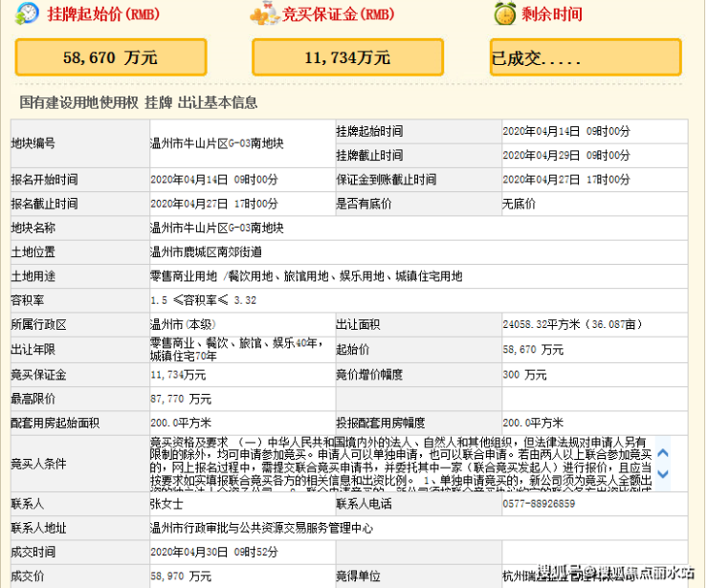Click the 配套用房起始面积 label

click(x=55, y=423)
